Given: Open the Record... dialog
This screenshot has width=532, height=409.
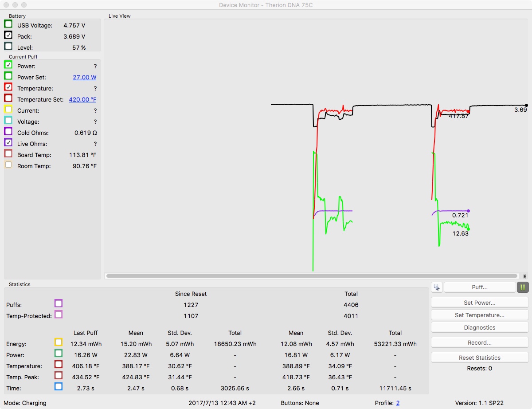Looking at the screenshot, I should (x=480, y=342).
